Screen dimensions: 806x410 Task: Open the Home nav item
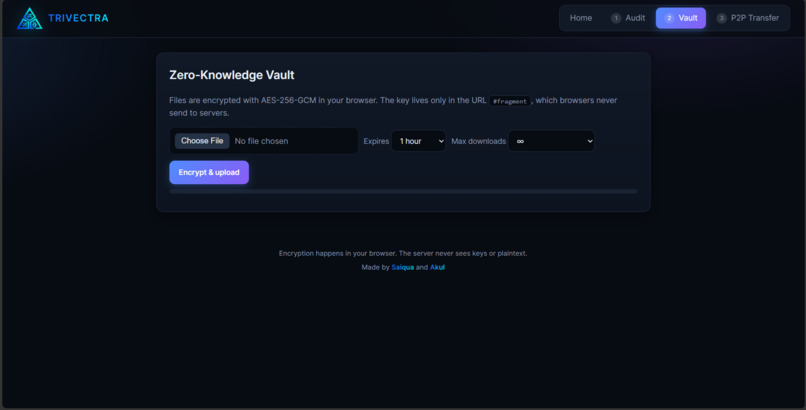point(581,18)
